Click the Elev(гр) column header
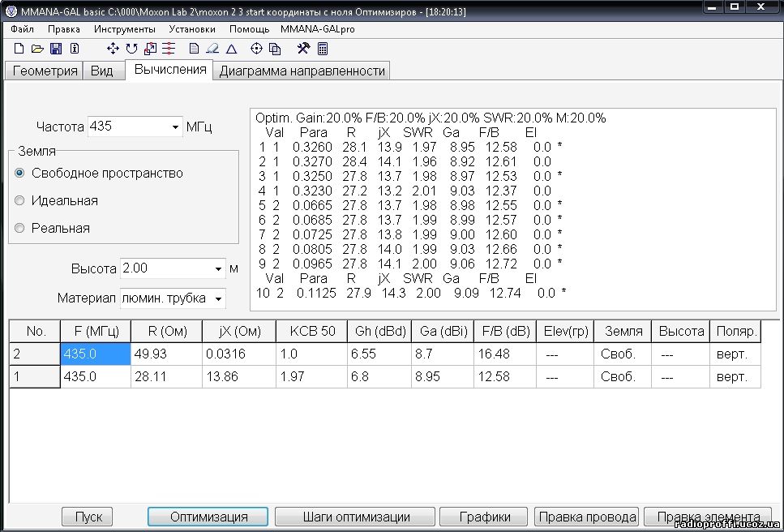The height and width of the screenshot is (532, 784). tap(565, 331)
